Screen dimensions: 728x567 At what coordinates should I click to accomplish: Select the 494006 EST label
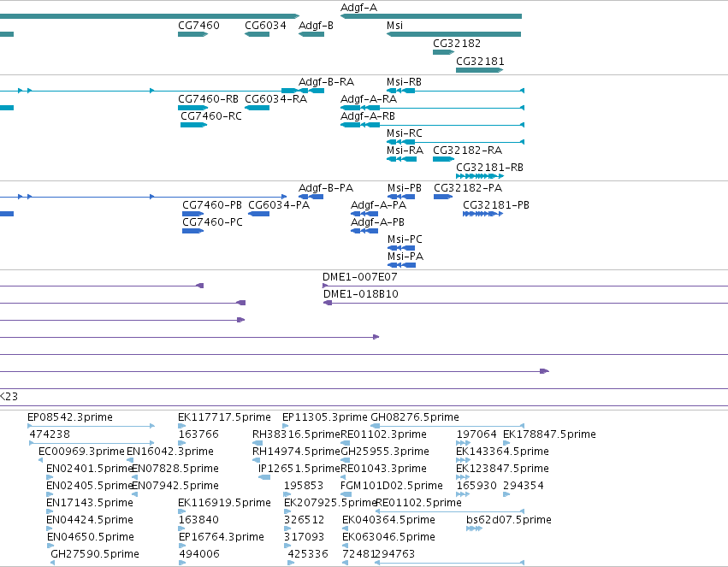[199, 554]
